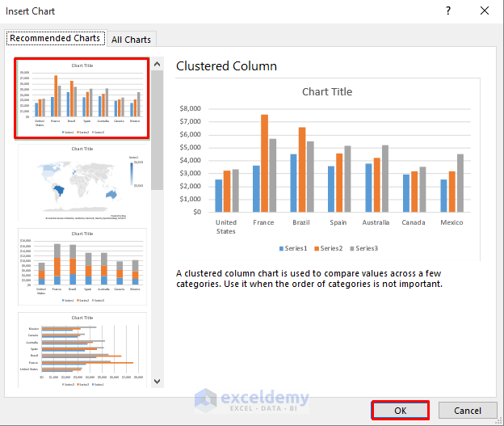Click the Mexico axis label in preview
The width and height of the screenshot is (504, 426).
click(451, 222)
